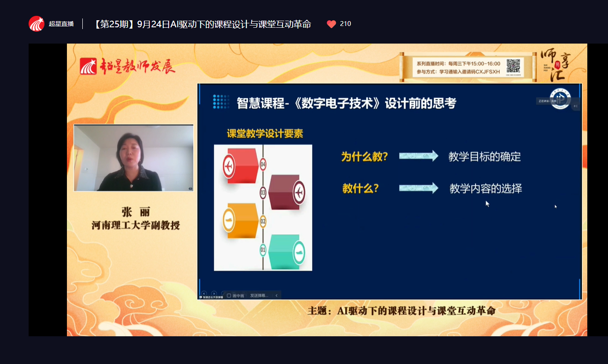This screenshot has width=608, height=364.
Task: Collapse the danmaku toolbar with the chevron
Action: (x=276, y=296)
